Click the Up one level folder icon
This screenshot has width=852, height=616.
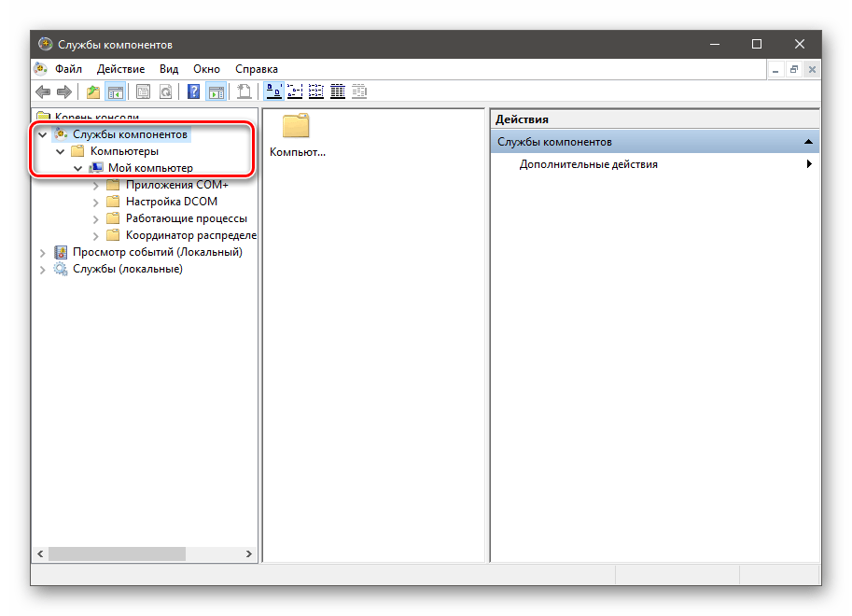(92, 91)
